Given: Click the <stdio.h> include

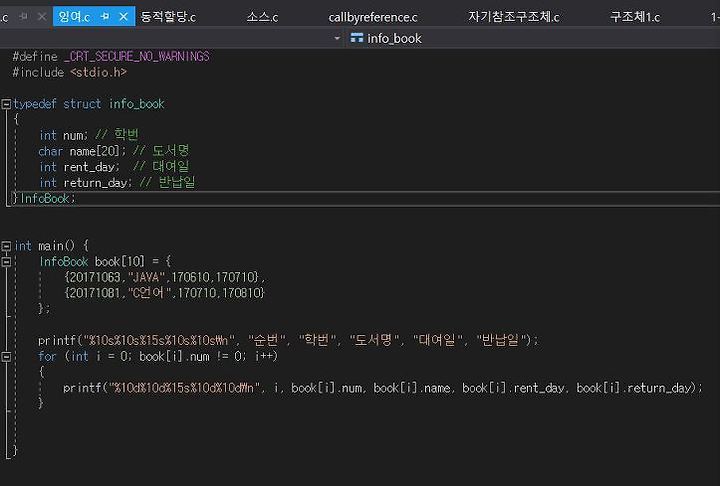Looking at the screenshot, I should (x=98, y=73).
